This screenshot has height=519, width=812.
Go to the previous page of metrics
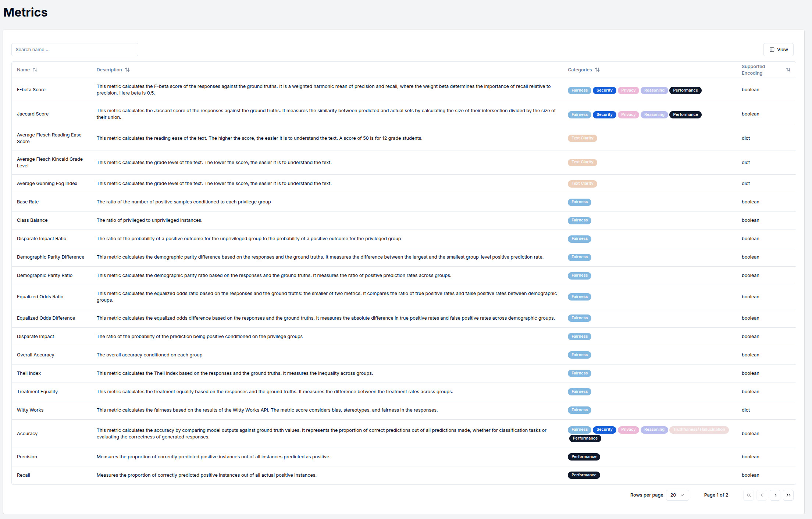[x=762, y=495]
